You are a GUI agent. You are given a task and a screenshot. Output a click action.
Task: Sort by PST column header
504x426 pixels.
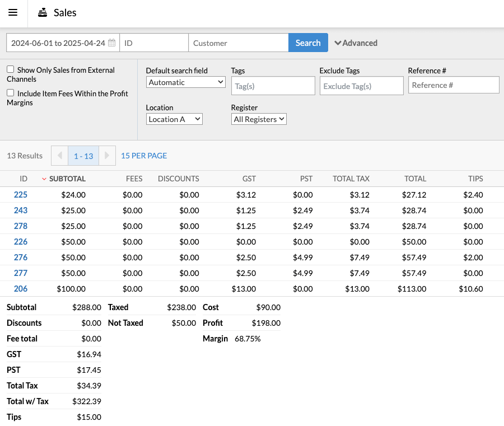(x=306, y=179)
